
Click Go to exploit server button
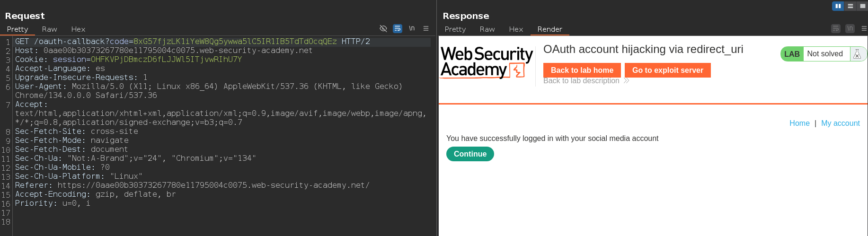point(667,70)
